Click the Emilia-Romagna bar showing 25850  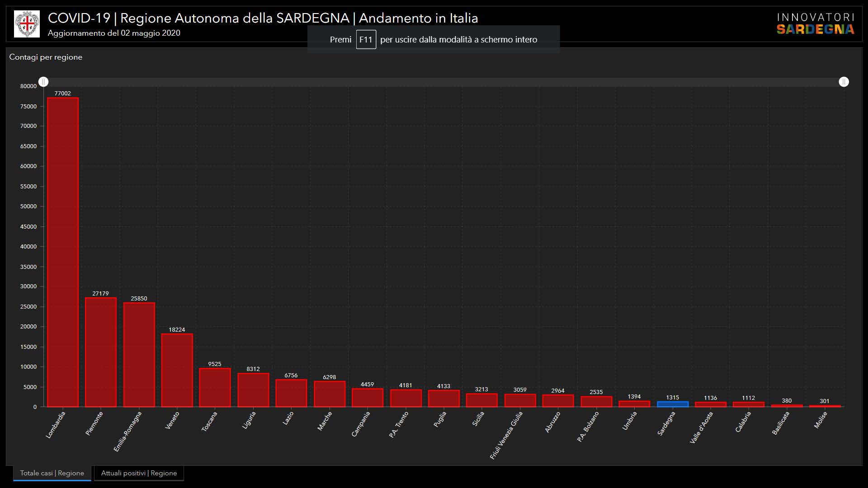tap(139, 355)
